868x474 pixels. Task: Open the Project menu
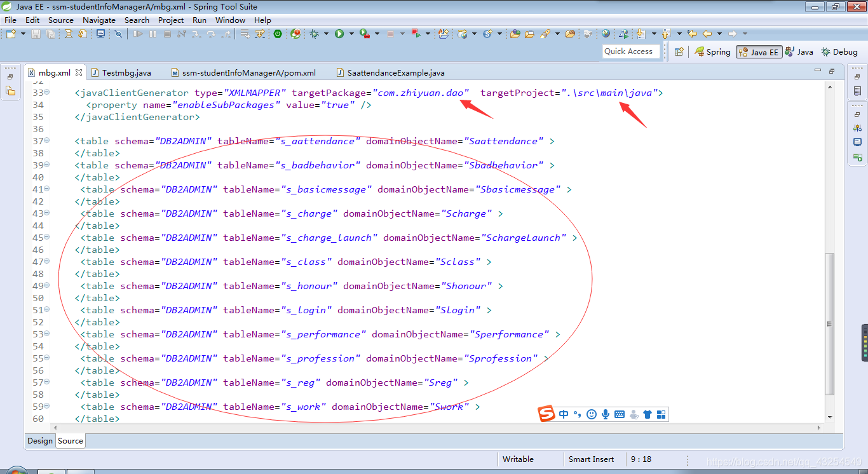pos(171,20)
